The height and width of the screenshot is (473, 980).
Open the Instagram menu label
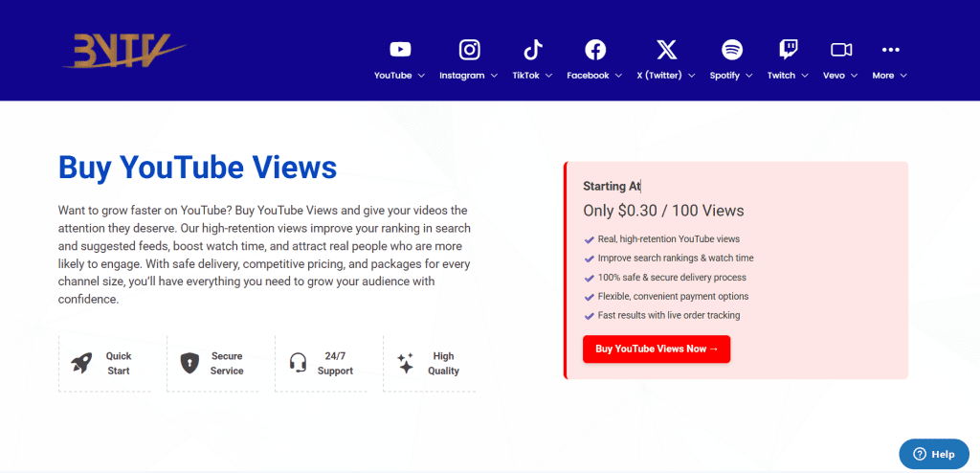[462, 76]
